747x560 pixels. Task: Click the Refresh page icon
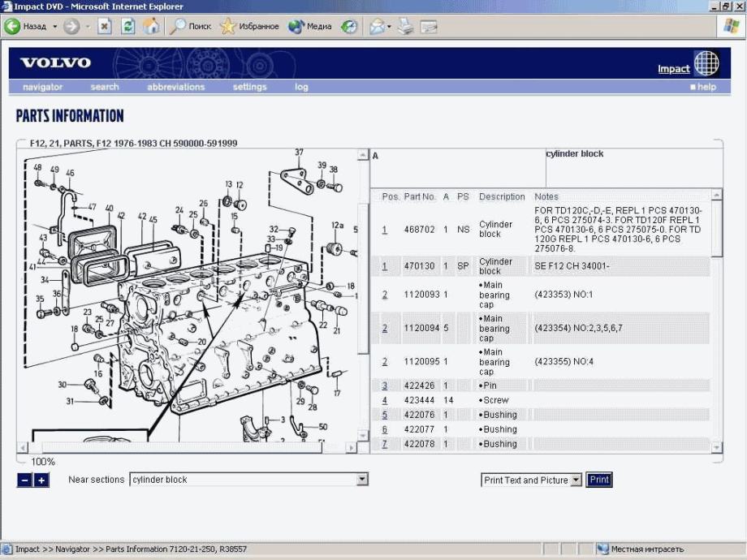[127, 27]
